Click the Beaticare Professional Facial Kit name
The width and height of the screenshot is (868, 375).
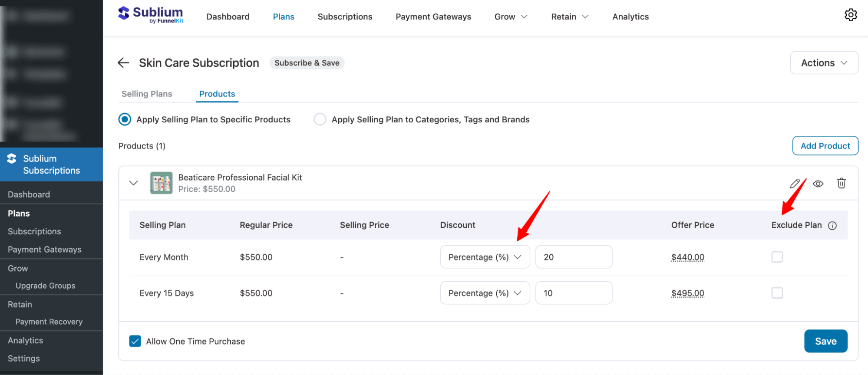240,178
